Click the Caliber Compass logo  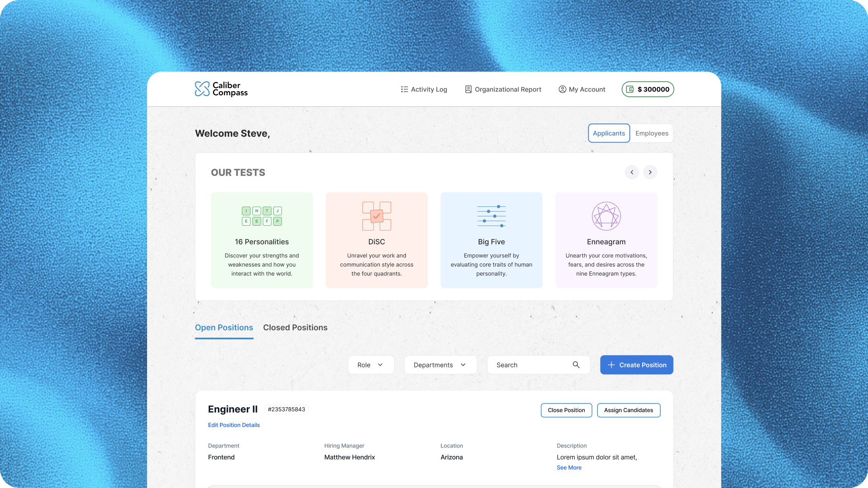pyautogui.click(x=221, y=89)
